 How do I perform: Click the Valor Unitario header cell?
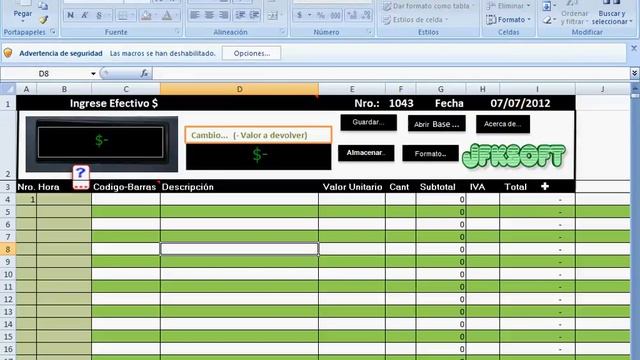pos(352,187)
